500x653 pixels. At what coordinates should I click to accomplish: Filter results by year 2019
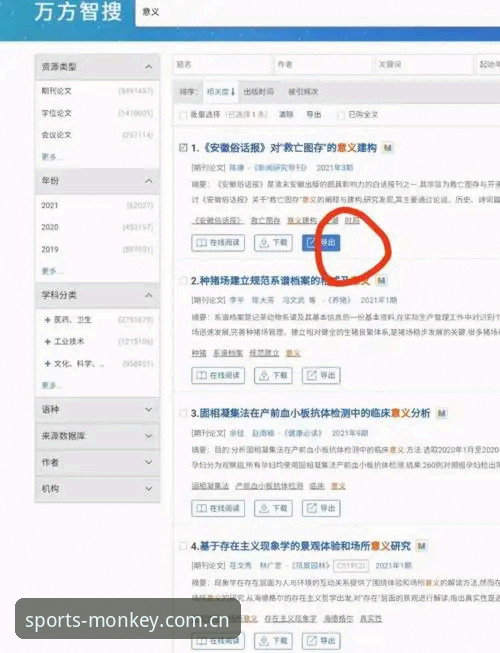(50, 249)
